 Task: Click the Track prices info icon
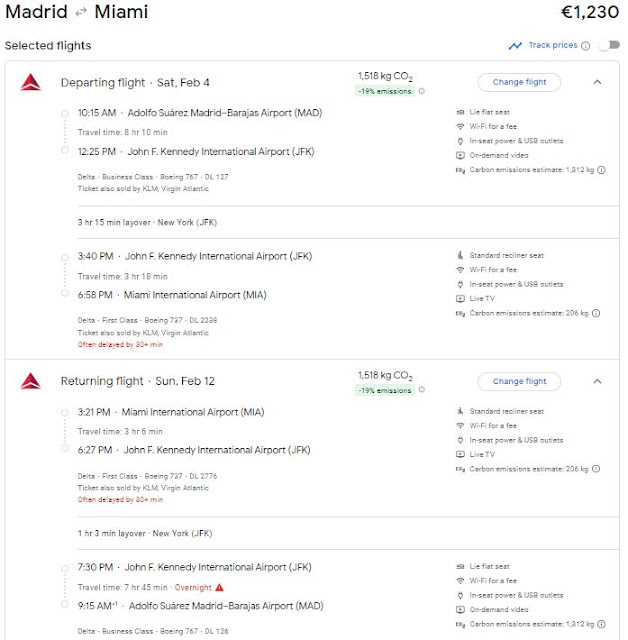pos(585,45)
